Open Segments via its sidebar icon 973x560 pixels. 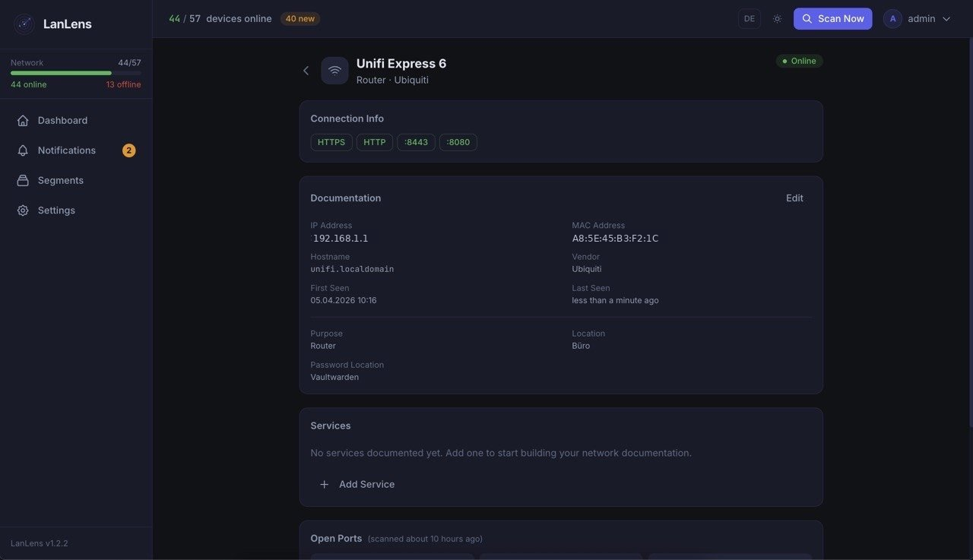23,181
